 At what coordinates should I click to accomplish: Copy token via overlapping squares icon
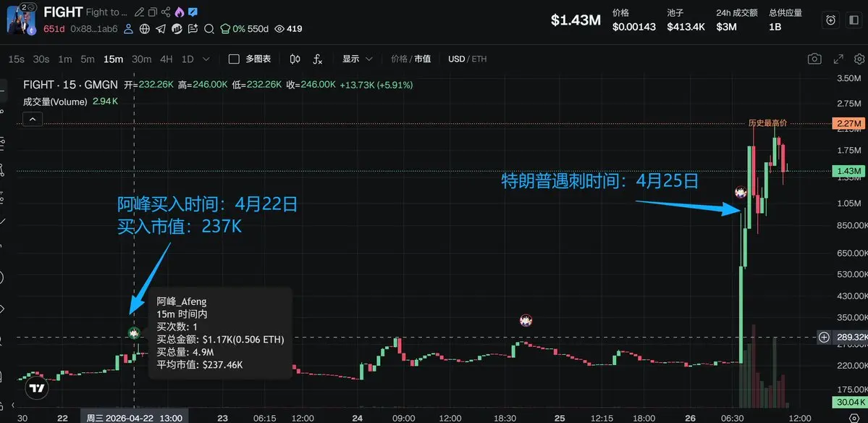152,12
